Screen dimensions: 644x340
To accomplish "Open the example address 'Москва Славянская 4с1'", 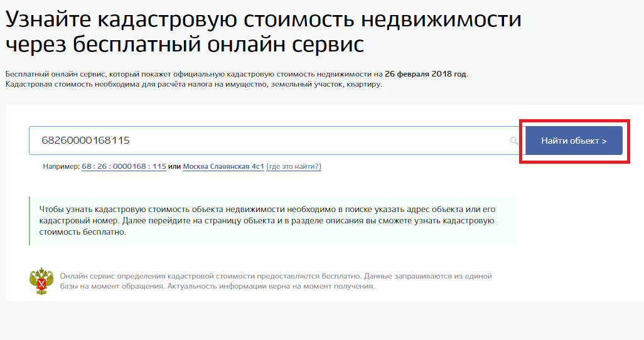I will (x=223, y=166).
